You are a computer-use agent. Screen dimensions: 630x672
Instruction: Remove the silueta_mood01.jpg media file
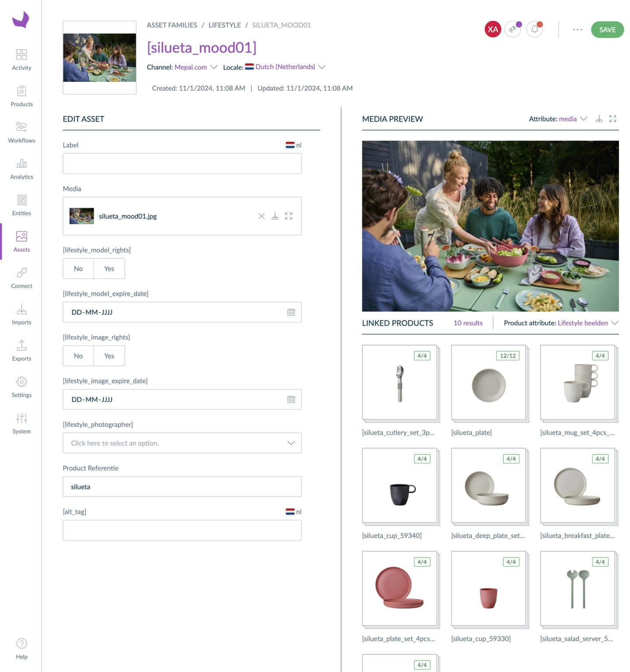click(262, 216)
